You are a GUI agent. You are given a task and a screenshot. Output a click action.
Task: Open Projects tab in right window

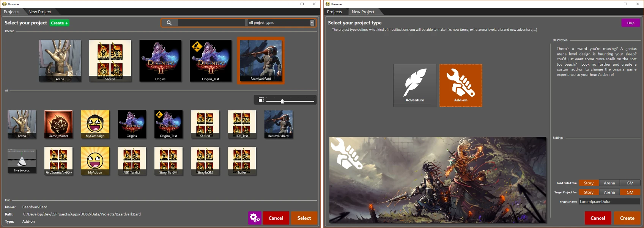tap(334, 12)
